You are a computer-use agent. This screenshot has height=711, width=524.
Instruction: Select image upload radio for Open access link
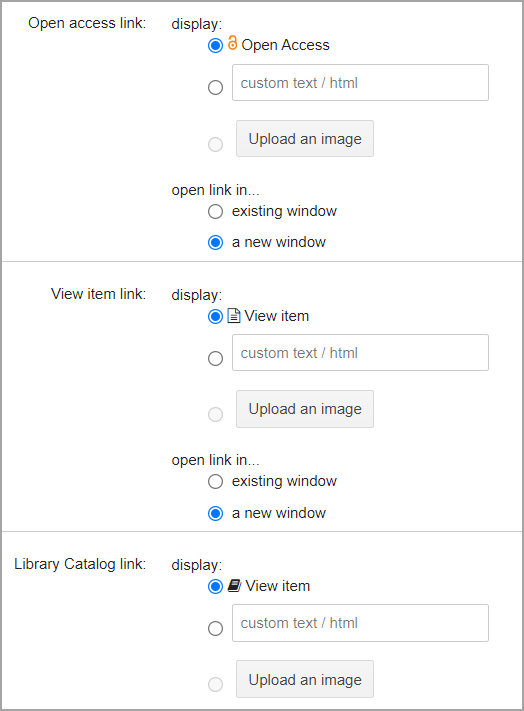tap(215, 145)
